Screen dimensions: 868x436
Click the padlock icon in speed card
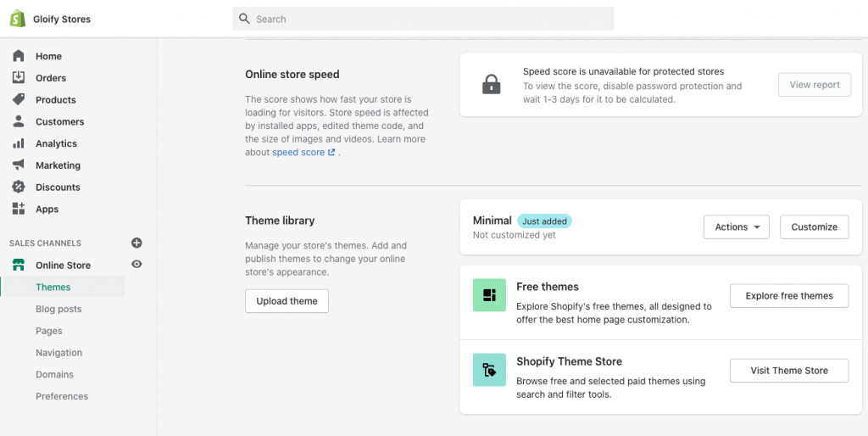(x=491, y=85)
